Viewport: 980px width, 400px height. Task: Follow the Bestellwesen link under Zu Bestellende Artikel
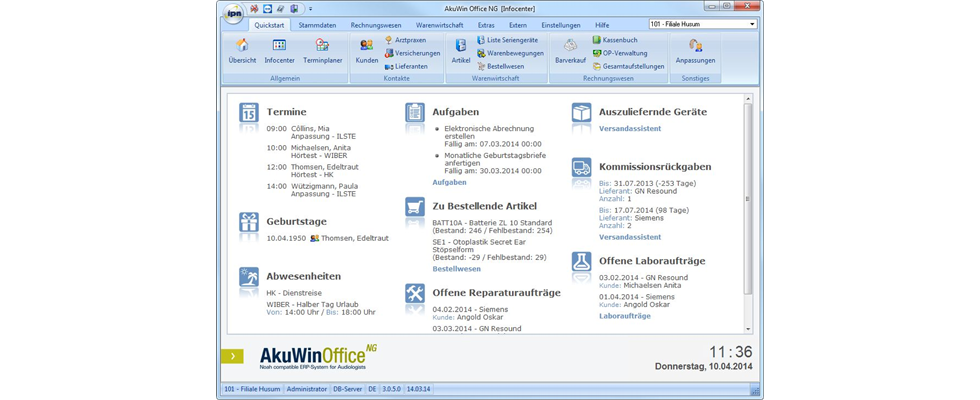point(456,269)
